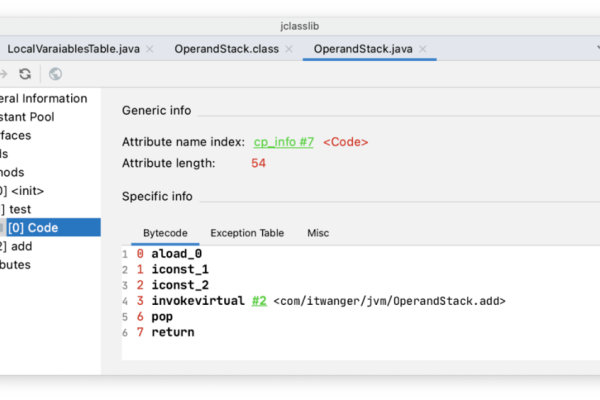The image size is (600, 400).
Task: Open the Misc tab
Action: 318,233
